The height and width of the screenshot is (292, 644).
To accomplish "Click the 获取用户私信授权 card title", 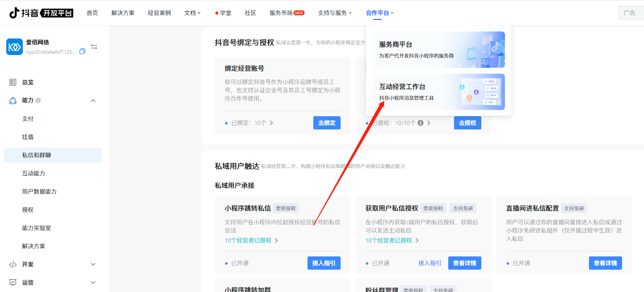I will [392, 208].
